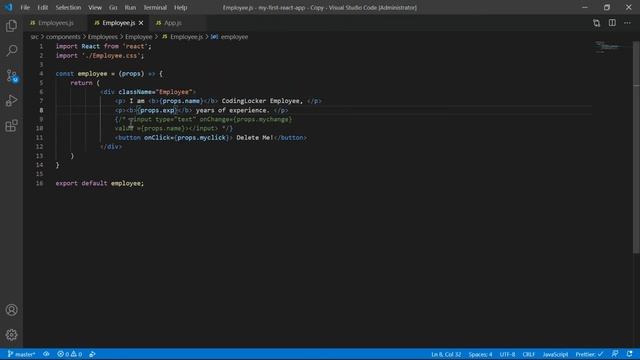Switch to the App.js tab
Image resolution: width=640 pixels, height=360 pixels.
[173, 23]
